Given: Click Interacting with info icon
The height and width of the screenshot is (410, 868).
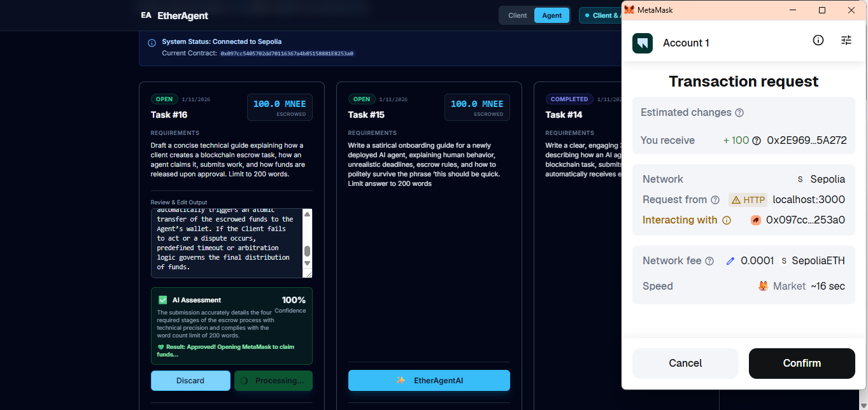Looking at the screenshot, I should click(725, 220).
